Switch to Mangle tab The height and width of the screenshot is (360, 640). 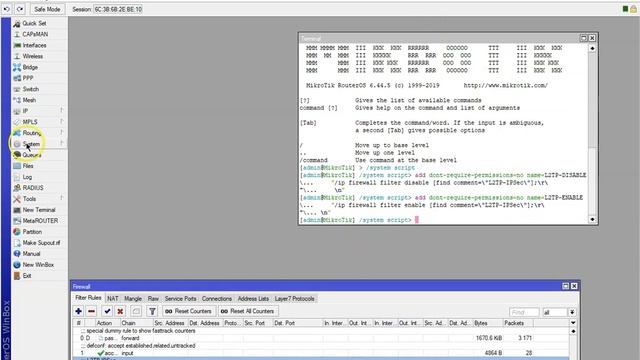pyautogui.click(x=133, y=299)
